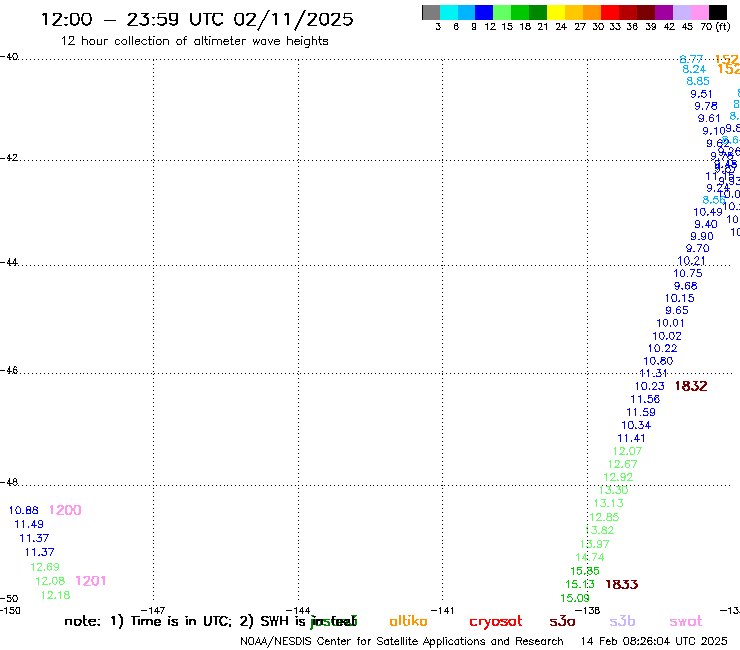This screenshot has width=740, height=650.
Task: Click the wave height value 11.59
Action: coord(641,413)
